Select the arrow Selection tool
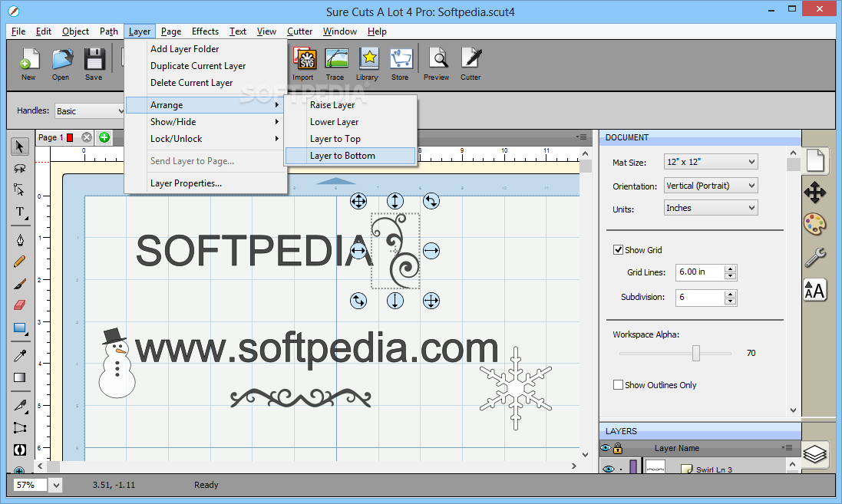 20,146
